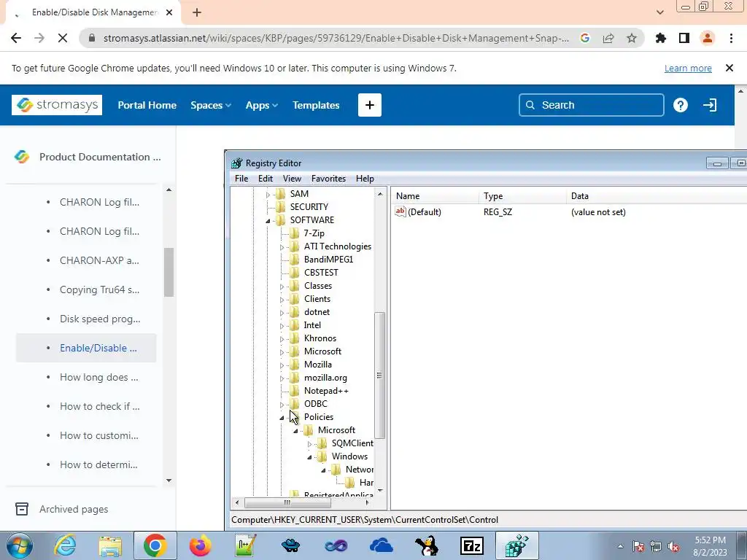
Task: Click registry tree vertical scrollbar thumb
Action: click(x=379, y=376)
